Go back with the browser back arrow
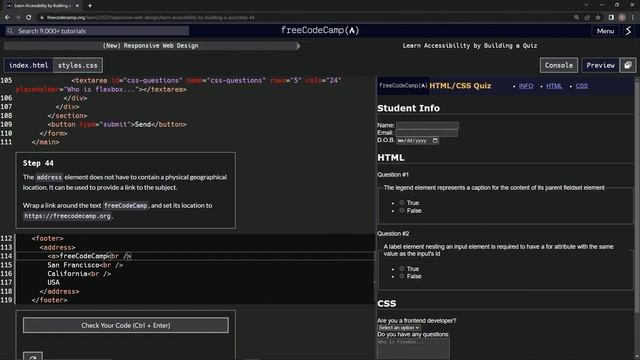This screenshot has width=640, height=360. pos(7,18)
